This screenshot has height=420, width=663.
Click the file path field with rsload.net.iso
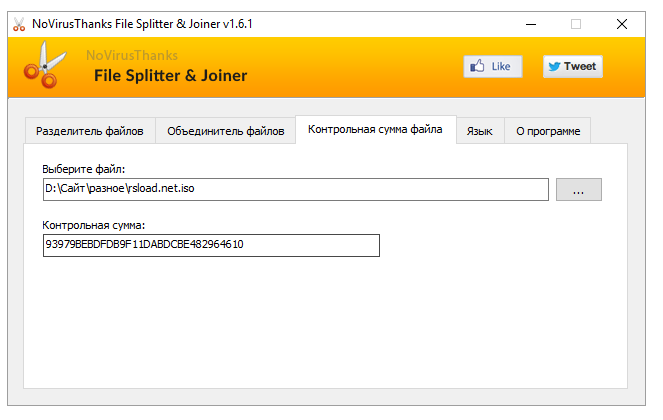(x=295, y=188)
